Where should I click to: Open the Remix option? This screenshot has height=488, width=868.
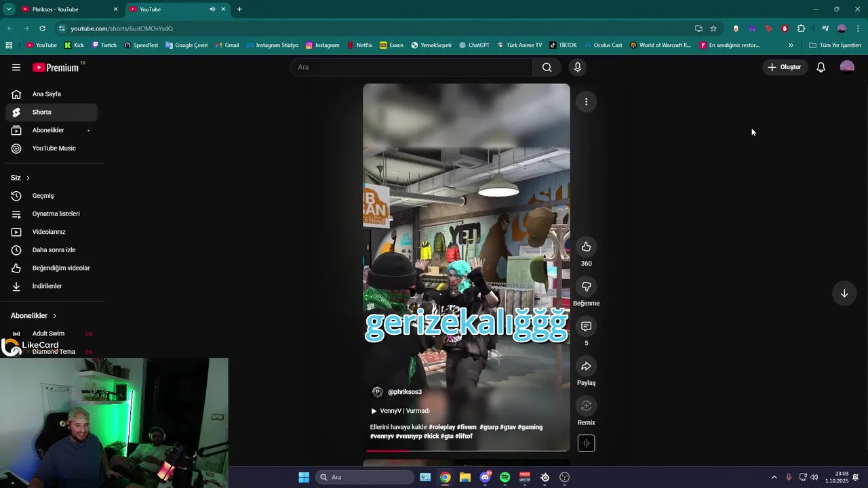(x=586, y=407)
